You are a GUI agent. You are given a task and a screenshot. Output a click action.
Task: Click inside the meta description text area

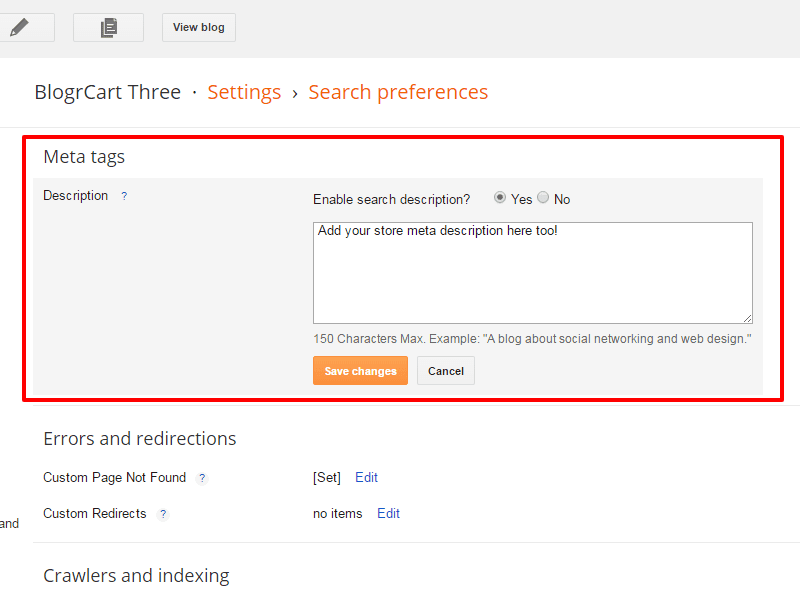coord(532,272)
